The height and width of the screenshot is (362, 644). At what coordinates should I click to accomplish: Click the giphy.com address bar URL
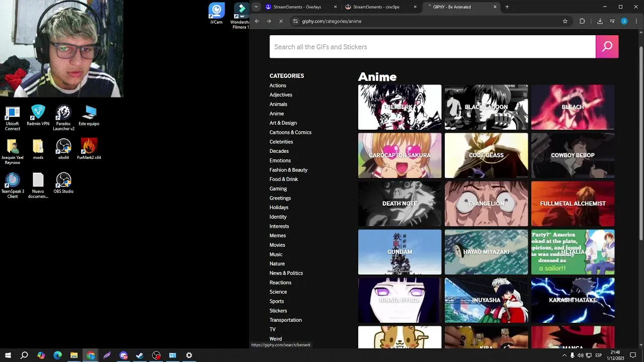(332, 21)
